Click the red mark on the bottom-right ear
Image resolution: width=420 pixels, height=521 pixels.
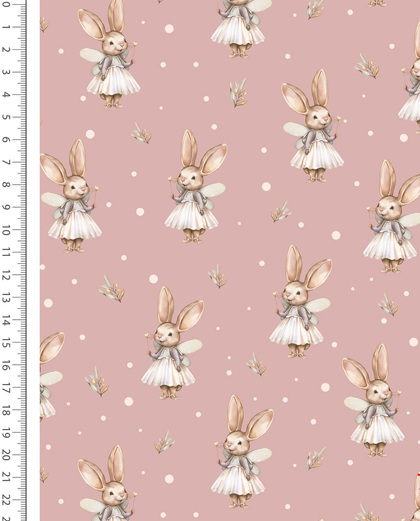417,476
